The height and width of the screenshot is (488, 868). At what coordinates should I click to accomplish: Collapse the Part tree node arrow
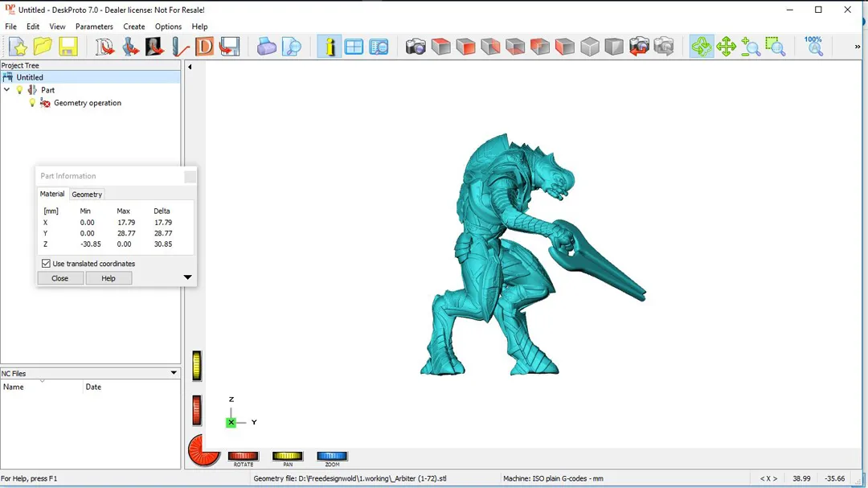pos(6,90)
